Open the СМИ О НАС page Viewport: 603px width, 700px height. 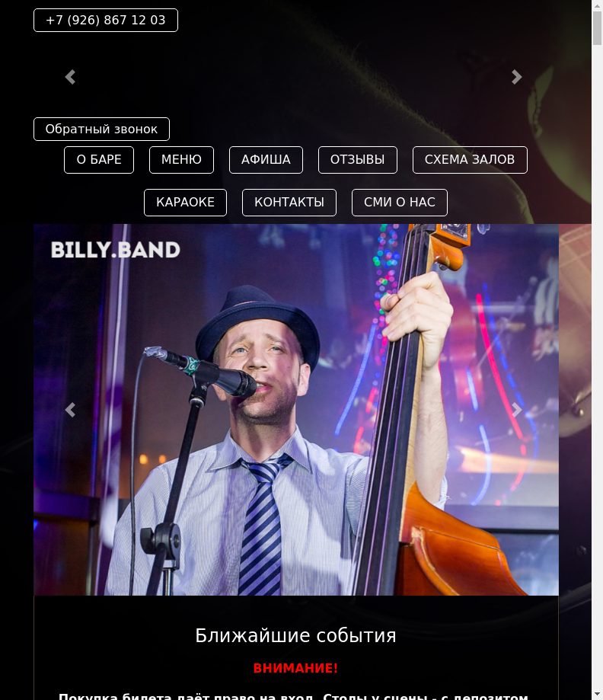coord(400,203)
